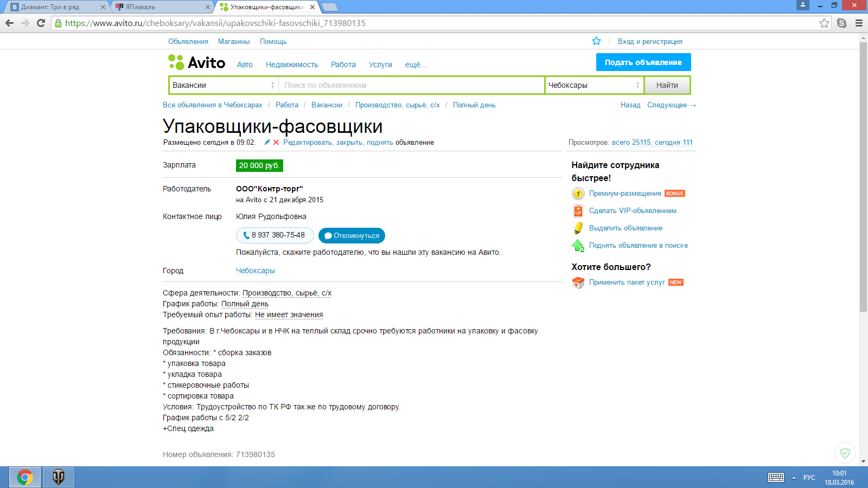Click the yellow highlighter icon
Image resolution: width=868 pixels, height=488 pixels.
(x=578, y=228)
